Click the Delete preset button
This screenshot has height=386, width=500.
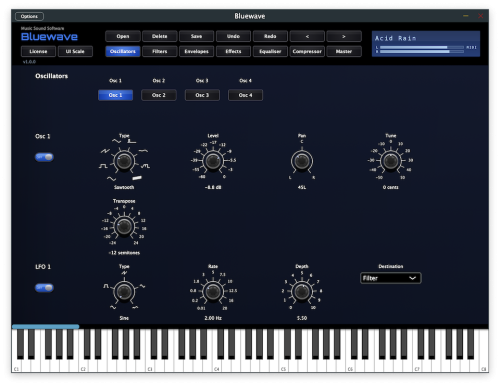[x=160, y=36]
